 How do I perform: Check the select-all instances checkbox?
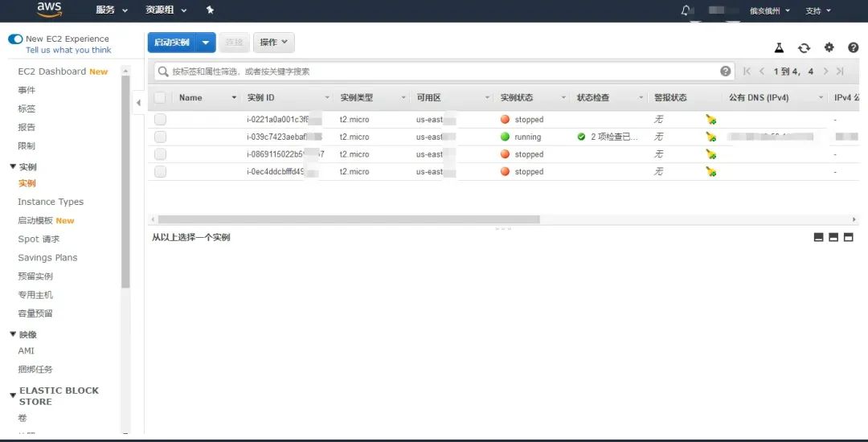(160, 98)
